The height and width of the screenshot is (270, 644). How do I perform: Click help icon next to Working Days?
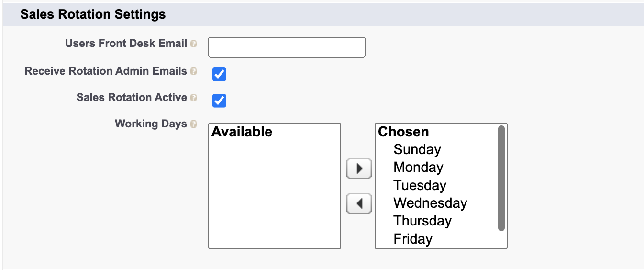[193, 124]
